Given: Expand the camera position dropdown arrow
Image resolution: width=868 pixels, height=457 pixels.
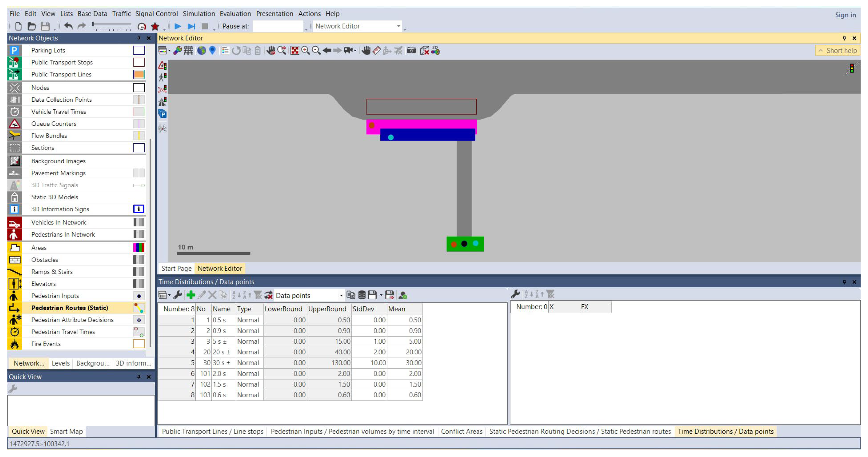Looking at the screenshot, I should click(355, 51).
